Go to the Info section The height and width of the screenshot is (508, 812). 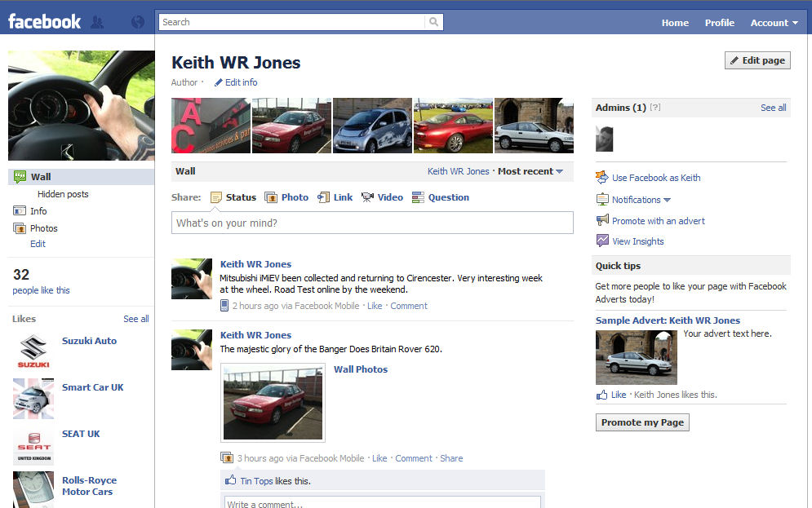point(38,211)
